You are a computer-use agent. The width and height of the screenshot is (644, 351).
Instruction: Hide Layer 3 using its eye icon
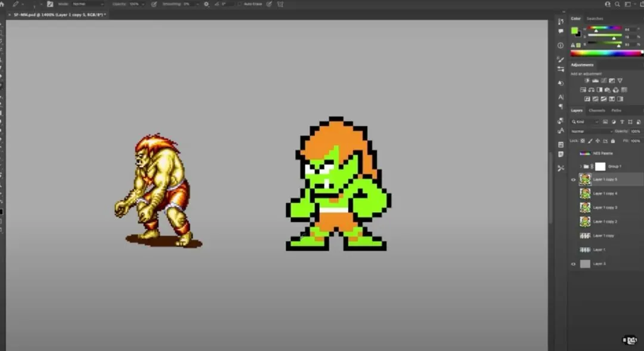574,264
